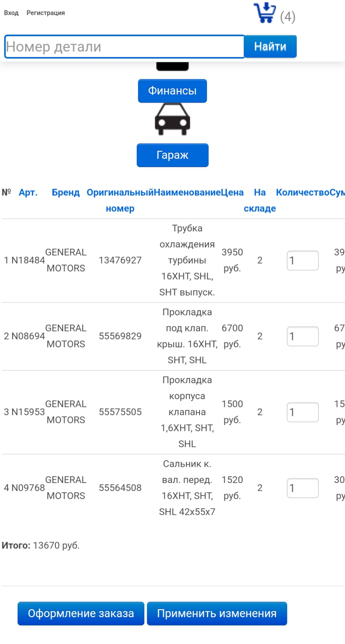Select quantity field for Сальник к. вал.
Screen dimensions: 345x644
coord(303,488)
